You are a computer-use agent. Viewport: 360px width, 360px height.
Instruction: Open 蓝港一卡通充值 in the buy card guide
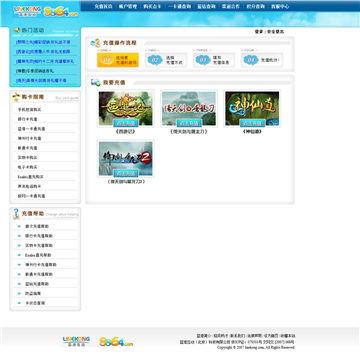[31, 129]
